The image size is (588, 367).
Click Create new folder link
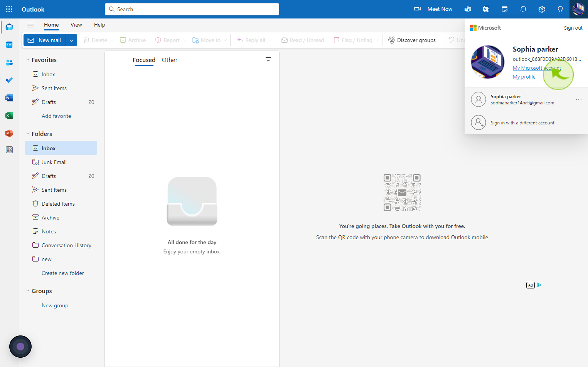click(x=63, y=273)
